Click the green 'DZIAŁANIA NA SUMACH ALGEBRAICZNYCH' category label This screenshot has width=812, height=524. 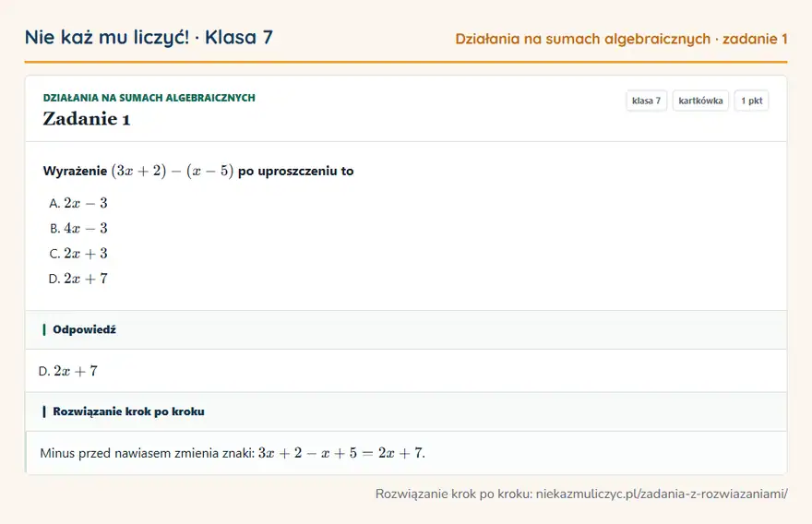pos(149,98)
